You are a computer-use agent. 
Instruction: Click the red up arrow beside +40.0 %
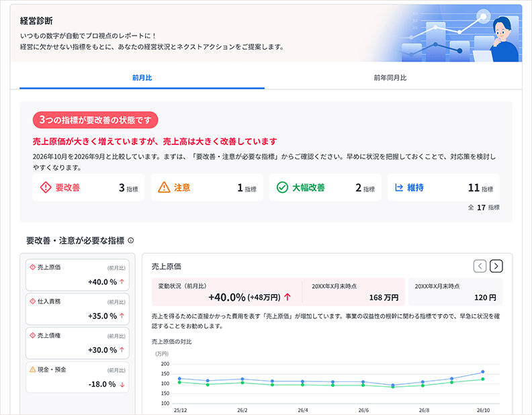[x=122, y=281]
